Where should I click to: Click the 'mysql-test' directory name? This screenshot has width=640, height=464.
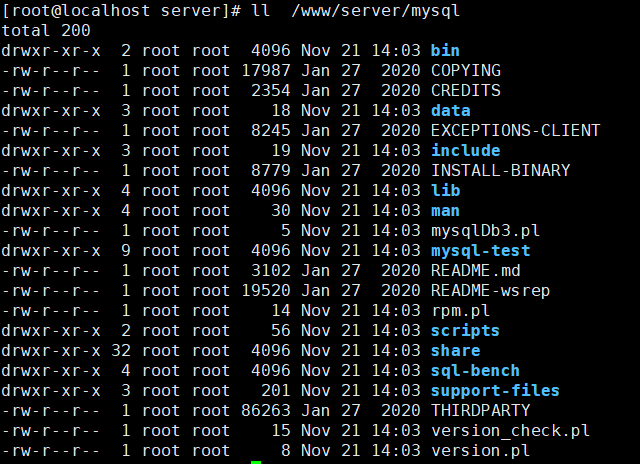click(x=481, y=251)
